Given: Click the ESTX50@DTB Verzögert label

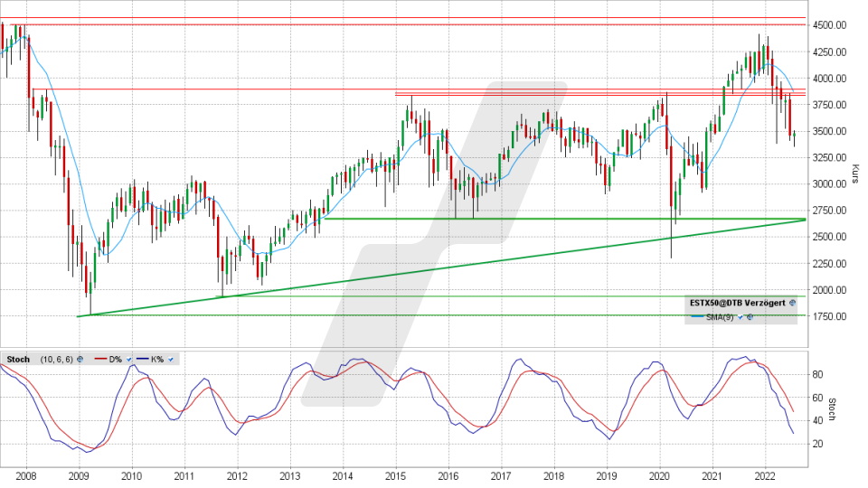Looking at the screenshot, I should 738,303.
